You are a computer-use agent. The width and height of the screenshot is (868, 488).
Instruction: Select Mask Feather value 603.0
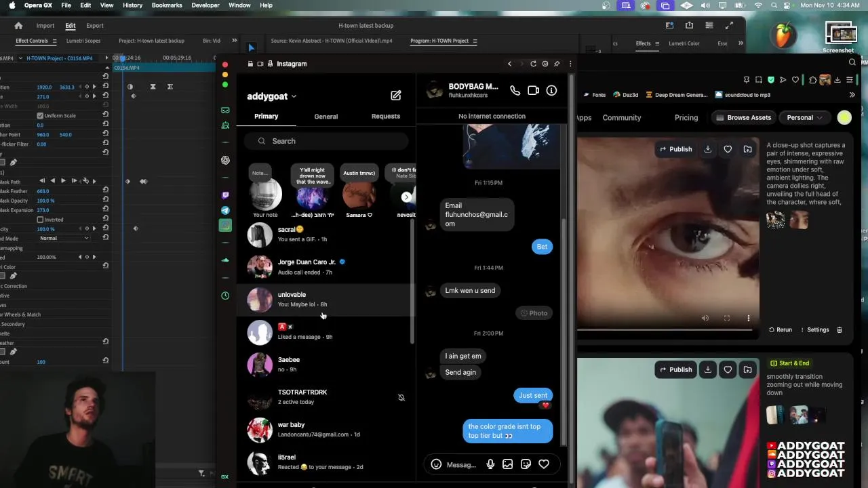(43, 191)
